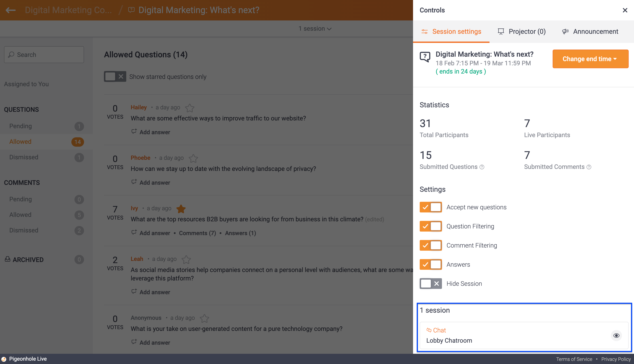Click the 7 Live Participants statistic

coord(547,128)
